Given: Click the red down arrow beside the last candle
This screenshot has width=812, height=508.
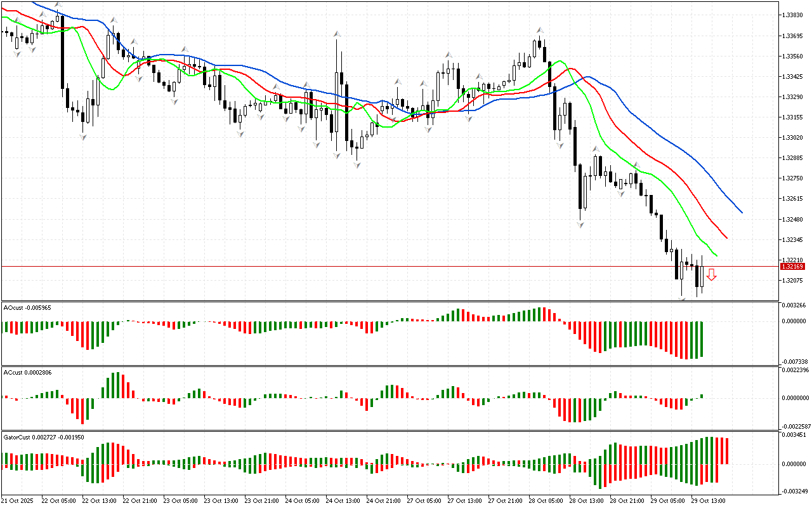Looking at the screenshot, I should pyautogui.click(x=711, y=274).
